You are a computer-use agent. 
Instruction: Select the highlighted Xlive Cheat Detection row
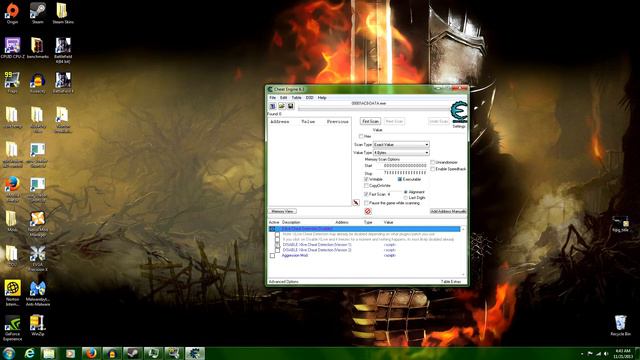364,229
